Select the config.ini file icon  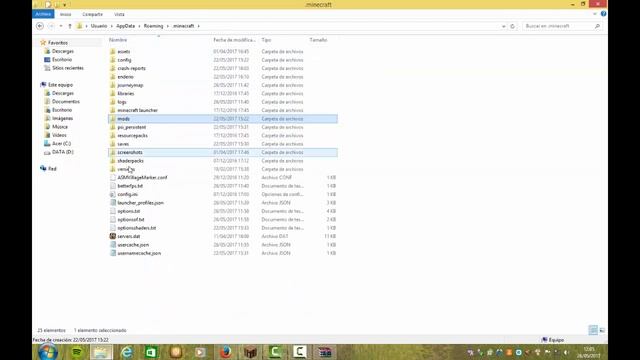[x=113, y=194]
